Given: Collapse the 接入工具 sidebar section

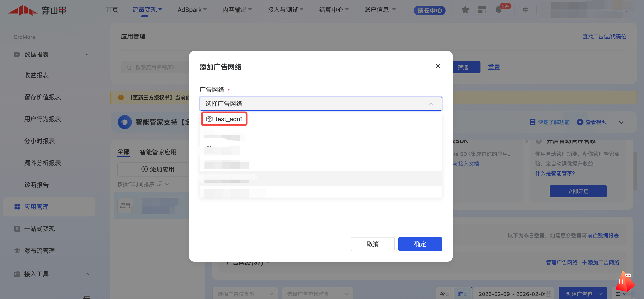Looking at the screenshot, I should (87, 274).
